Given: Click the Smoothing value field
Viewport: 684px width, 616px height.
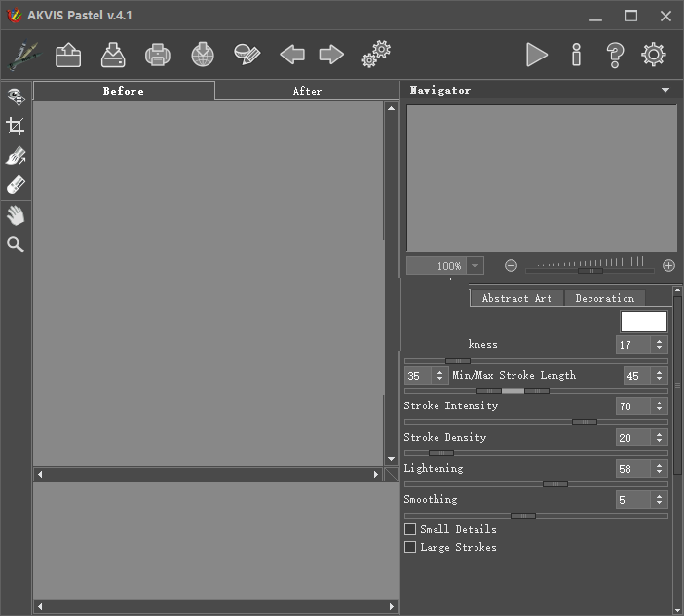Looking at the screenshot, I should (x=632, y=500).
